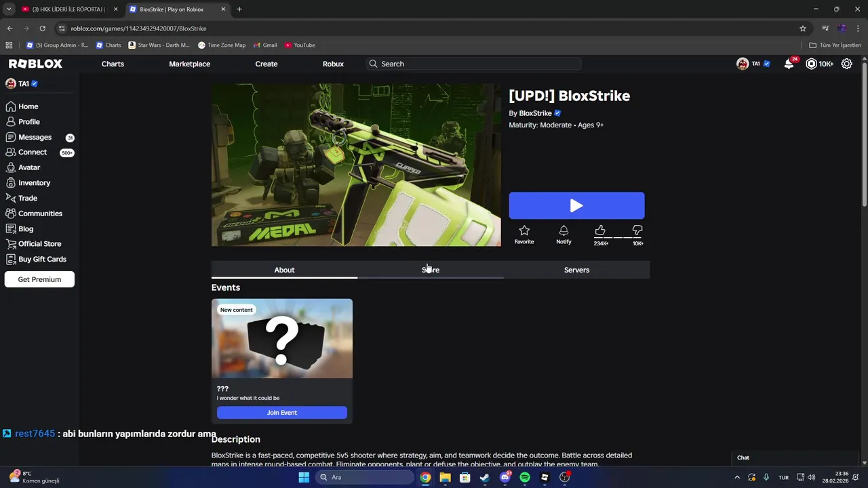The height and width of the screenshot is (488, 868).
Task: Click the Roblox Search field
Action: (x=473, y=64)
